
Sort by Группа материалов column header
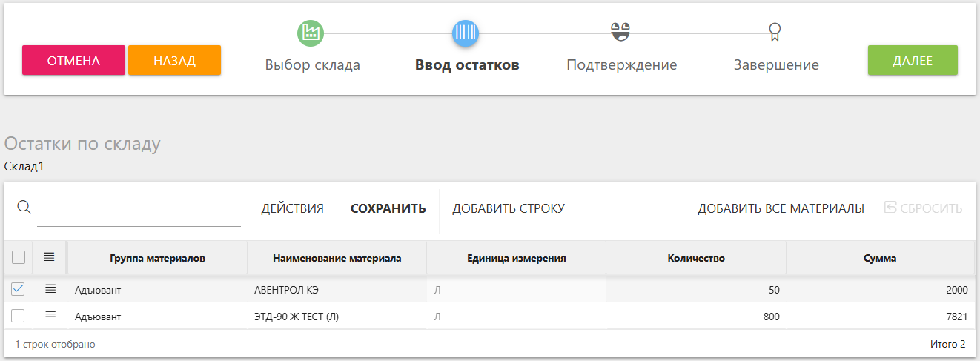coord(157,258)
